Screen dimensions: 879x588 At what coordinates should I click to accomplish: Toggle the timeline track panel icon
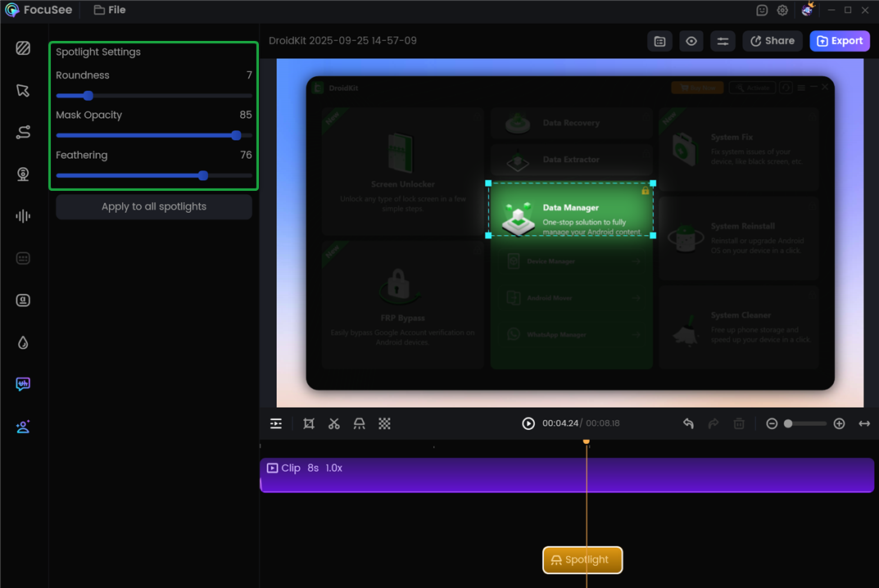[276, 423]
